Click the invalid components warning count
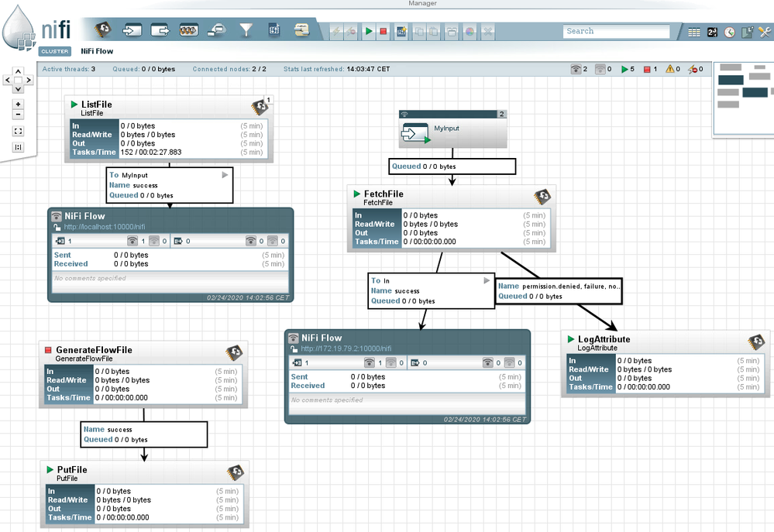 673,69
